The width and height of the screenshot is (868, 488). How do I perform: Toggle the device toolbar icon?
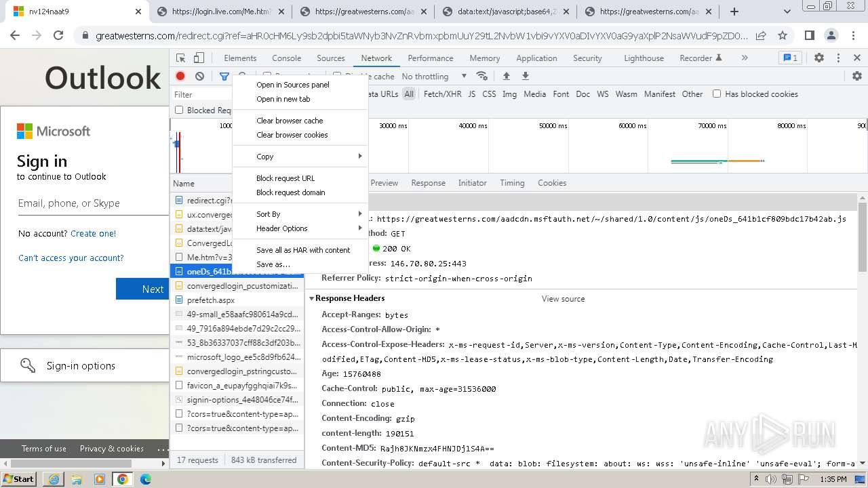199,58
